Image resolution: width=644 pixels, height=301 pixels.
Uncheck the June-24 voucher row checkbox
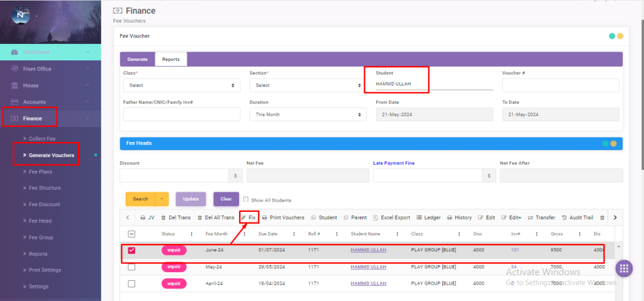coord(131,250)
